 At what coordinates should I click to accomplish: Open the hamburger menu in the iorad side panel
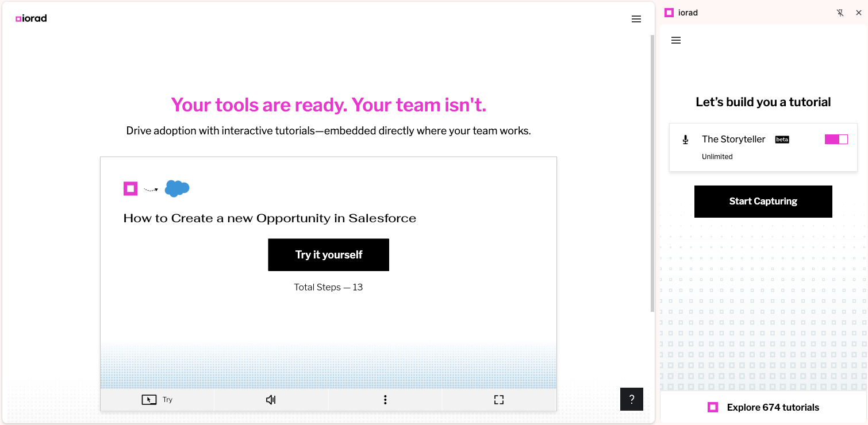tap(676, 40)
